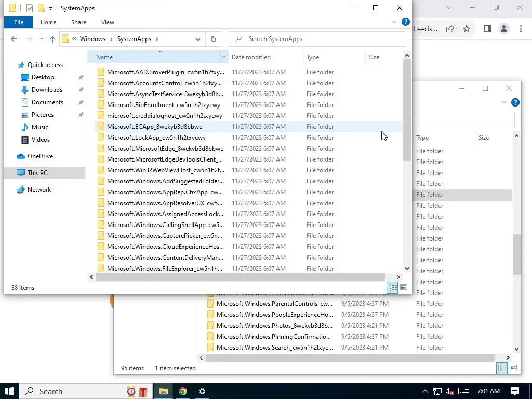Screen dimensions: 532x399
Task: Click horizontal scrollbar right arrow in SystemApps
Action: pyautogui.click(x=398, y=277)
